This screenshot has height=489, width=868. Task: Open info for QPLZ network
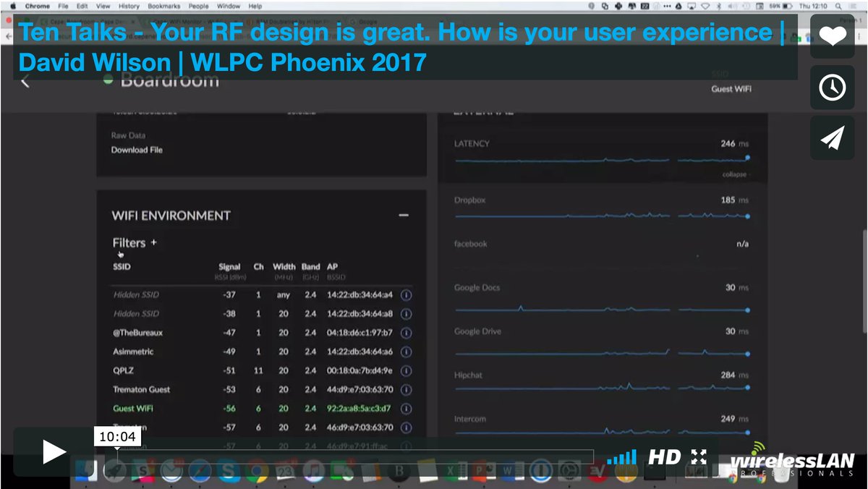pos(406,370)
